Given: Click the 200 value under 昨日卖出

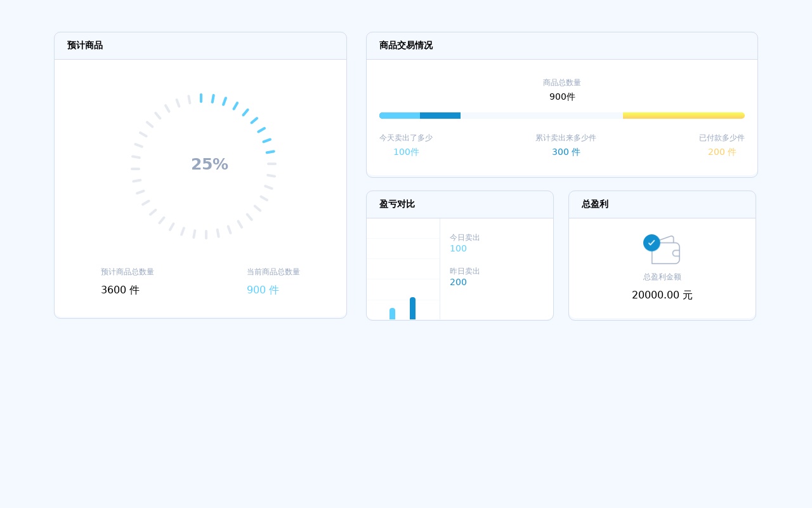Looking at the screenshot, I should click(458, 283).
